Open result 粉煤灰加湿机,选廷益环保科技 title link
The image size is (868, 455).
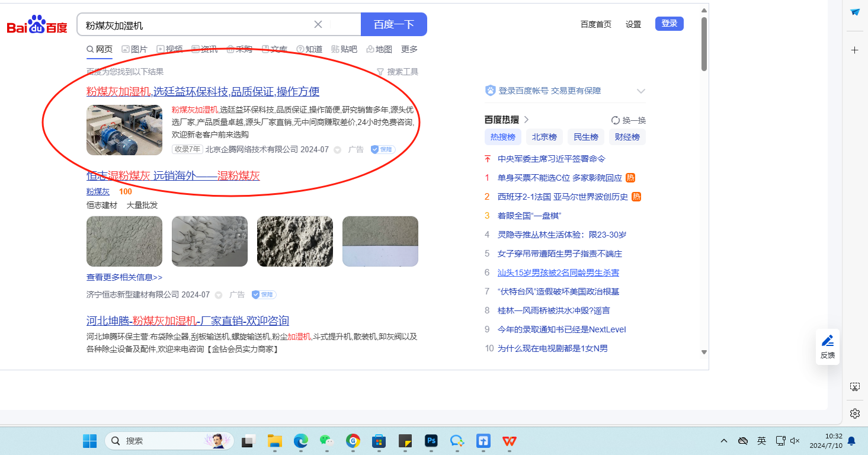point(203,91)
